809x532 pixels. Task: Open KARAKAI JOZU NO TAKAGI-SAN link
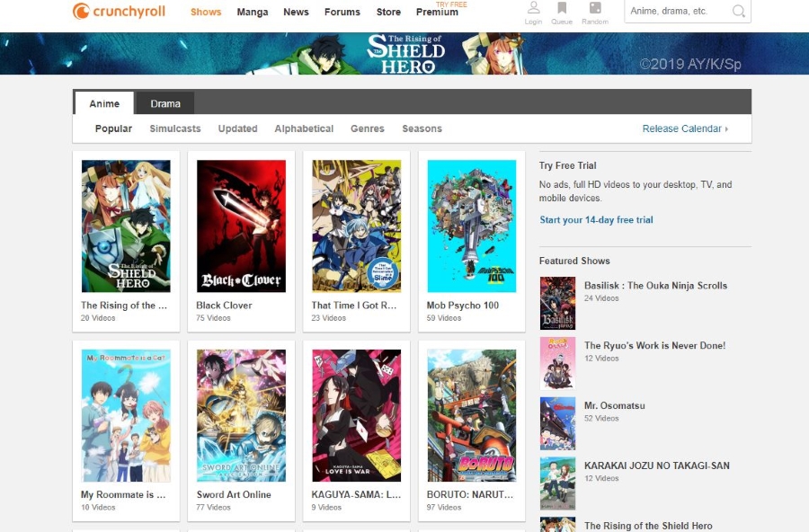(657, 465)
